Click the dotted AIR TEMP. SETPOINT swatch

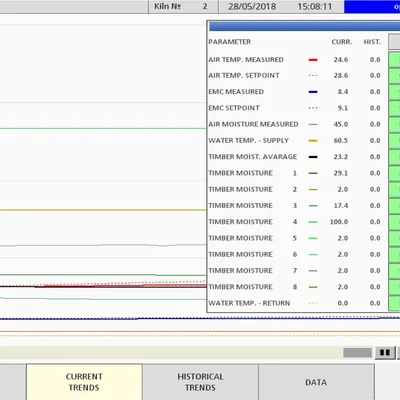click(313, 76)
